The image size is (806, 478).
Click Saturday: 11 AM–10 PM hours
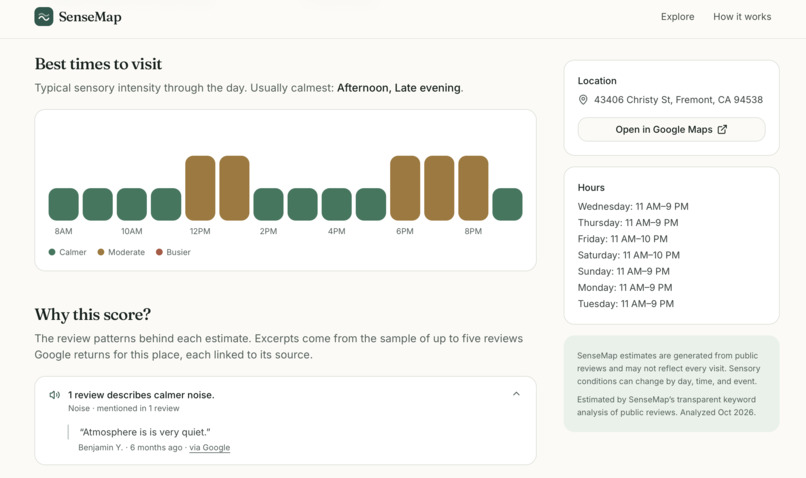[x=629, y=255]
